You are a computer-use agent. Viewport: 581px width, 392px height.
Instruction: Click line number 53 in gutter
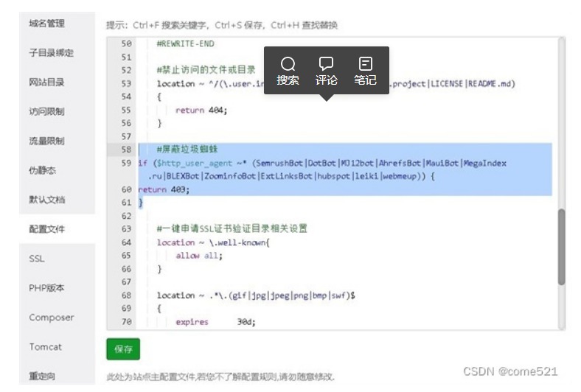126,84
